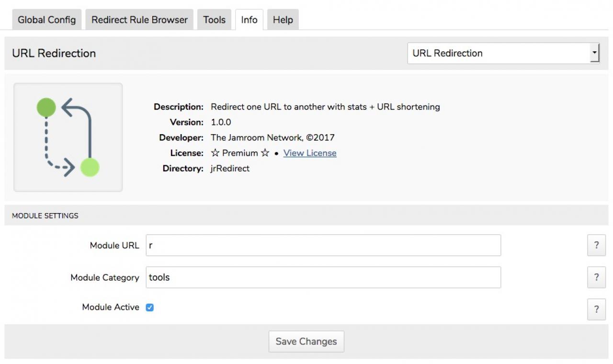Click help icon for Module Category
This screenshot has height=364, width=613.
[596, 277]
